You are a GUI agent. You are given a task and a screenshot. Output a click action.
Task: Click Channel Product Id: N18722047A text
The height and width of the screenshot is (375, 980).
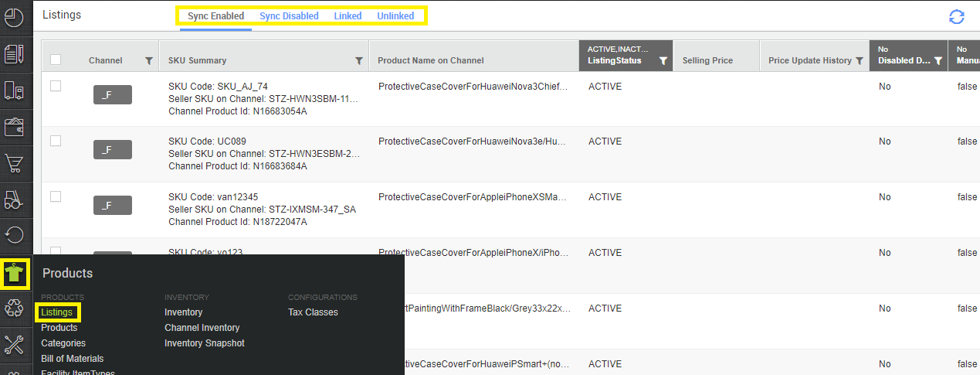(238, 222)
